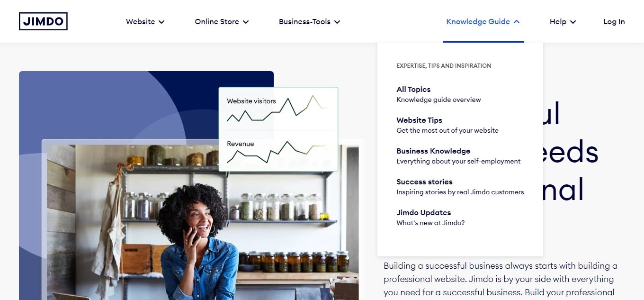Viewport: 644px width, 300px height.
Task: Expand the Website menu chevron
Action: [161, 22]
